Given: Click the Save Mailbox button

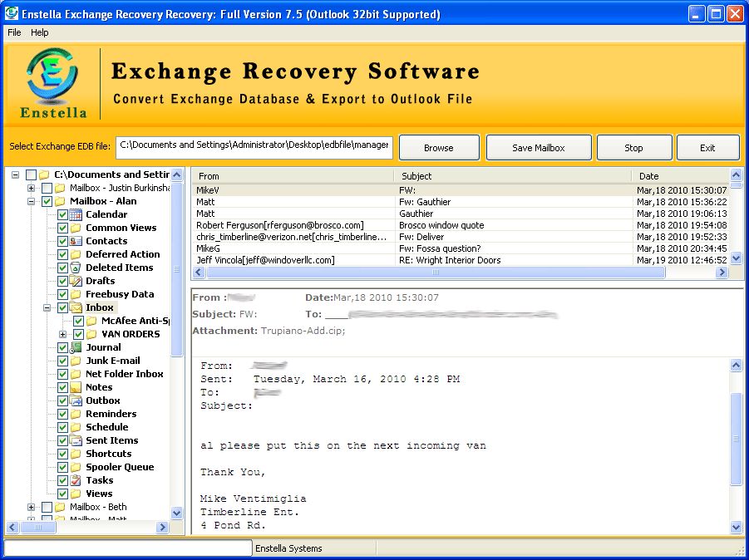Looking at the screenshot, I should coord(539,148).
